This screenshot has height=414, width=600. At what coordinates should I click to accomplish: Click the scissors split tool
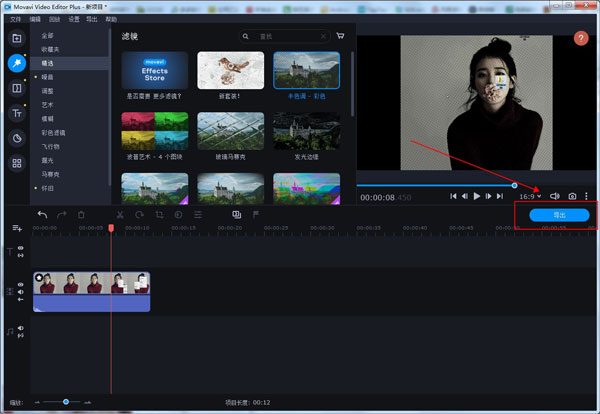(119, 214)
